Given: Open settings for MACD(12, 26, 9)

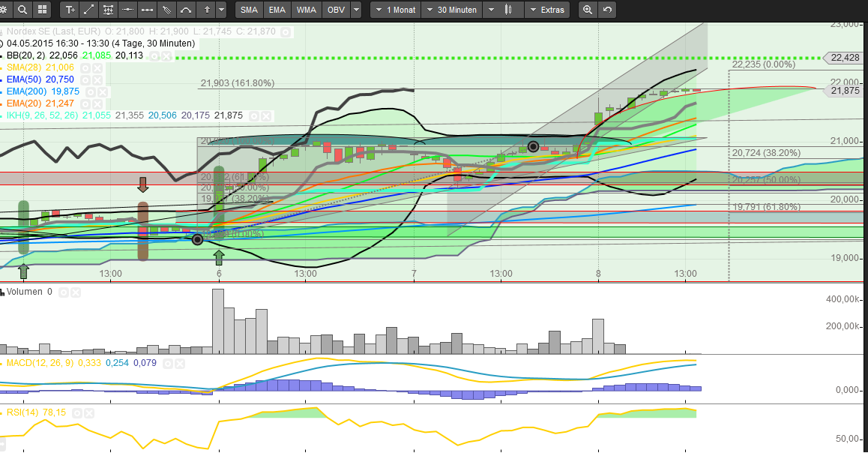Looking at the screenshot, I should [x=168, y=363].
